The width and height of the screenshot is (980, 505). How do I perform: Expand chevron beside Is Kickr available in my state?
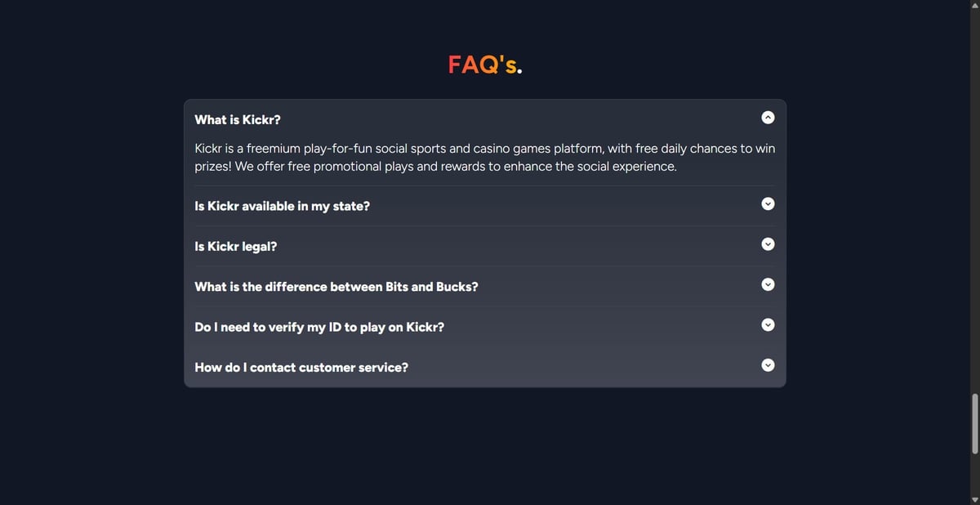pos(768,203)
